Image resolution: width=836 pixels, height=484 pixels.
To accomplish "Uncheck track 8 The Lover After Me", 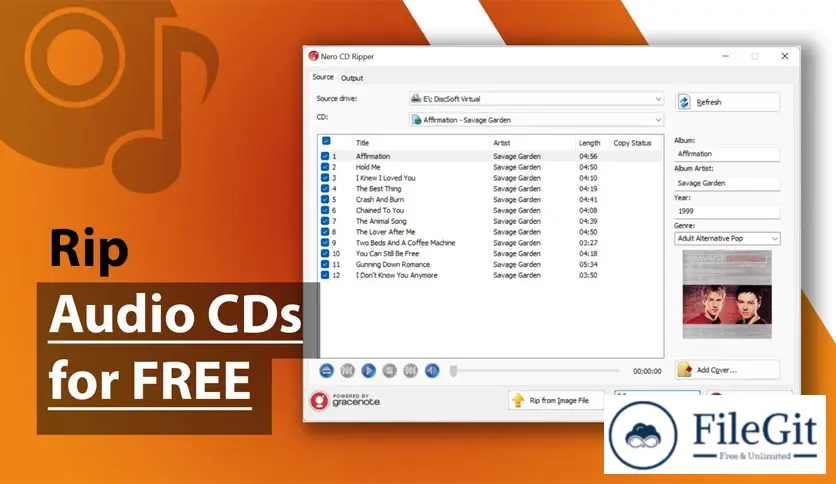I will tap(325, 232).
